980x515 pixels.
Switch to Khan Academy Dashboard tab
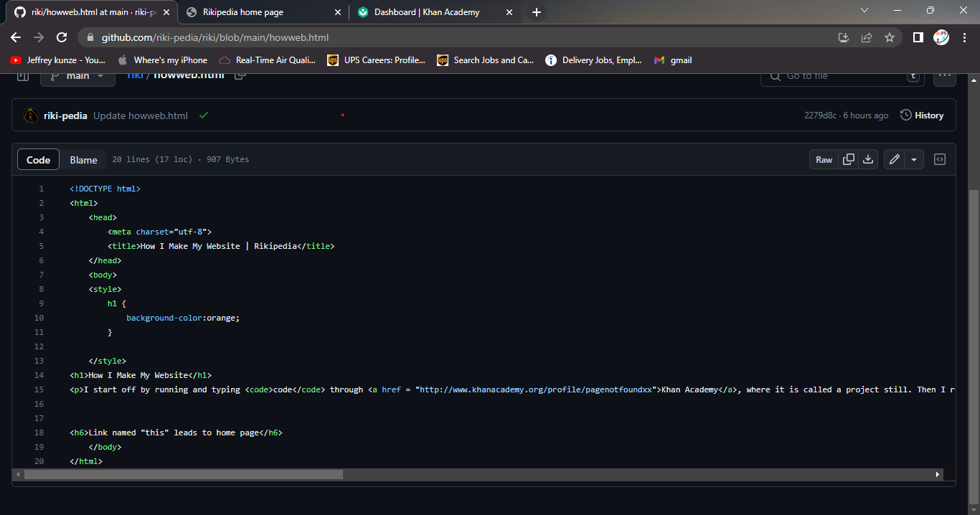[x=427, y=12]
